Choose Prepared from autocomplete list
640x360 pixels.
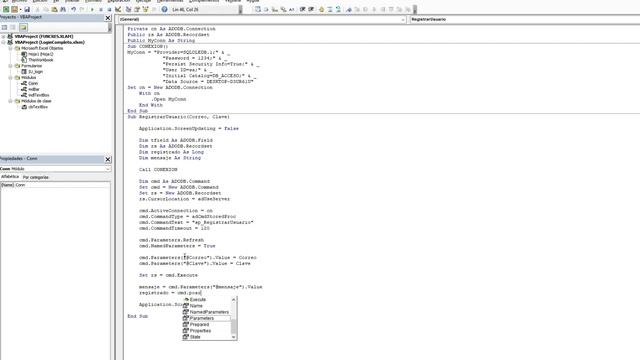199,324
